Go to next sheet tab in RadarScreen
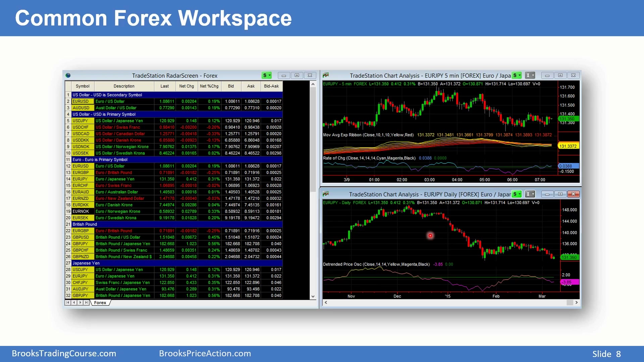This screenshot has height=362, width=644. coord(80,303)
